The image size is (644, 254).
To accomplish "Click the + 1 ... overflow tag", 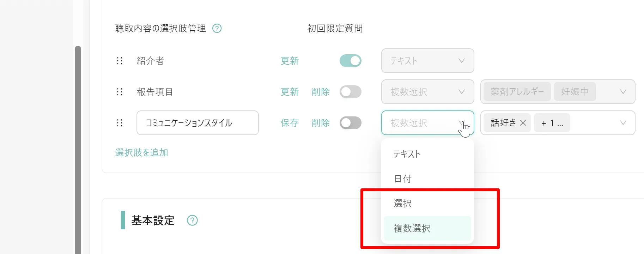I will [552, 123].
